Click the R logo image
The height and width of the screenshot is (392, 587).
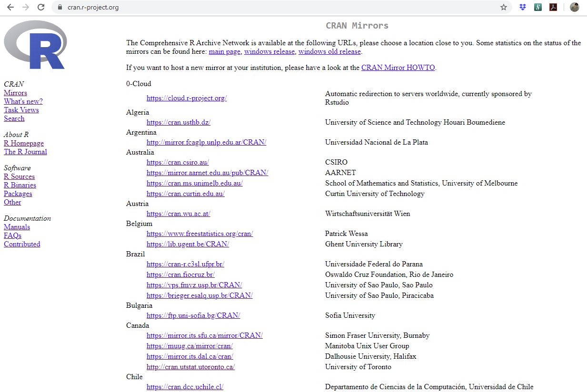(x=35, y=45)
